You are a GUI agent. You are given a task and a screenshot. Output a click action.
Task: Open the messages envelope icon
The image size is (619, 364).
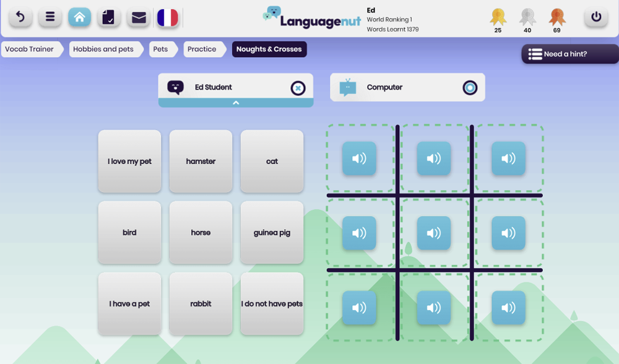[x=139, y=17]
